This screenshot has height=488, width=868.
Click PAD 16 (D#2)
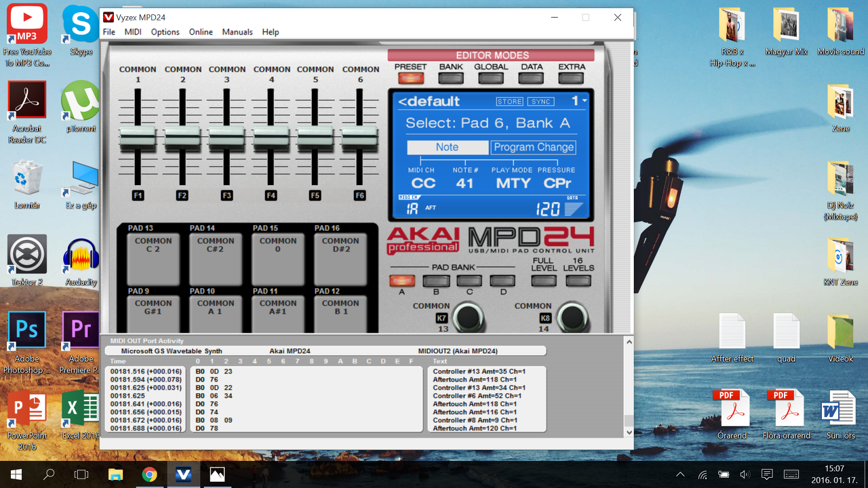click(x=340, y=258)
